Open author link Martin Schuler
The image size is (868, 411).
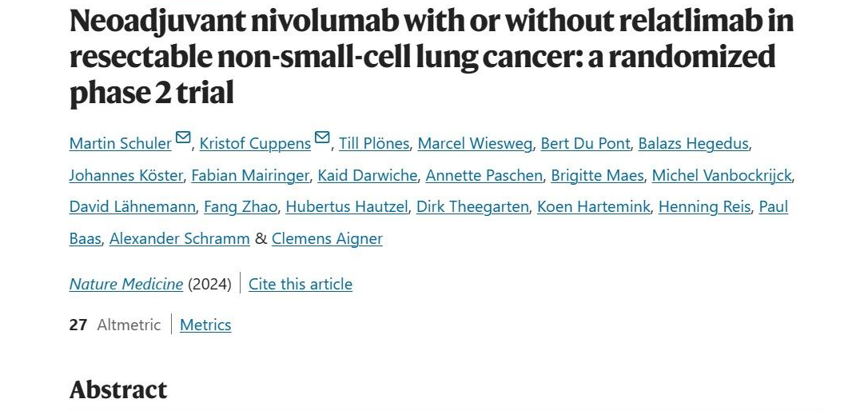120,143
